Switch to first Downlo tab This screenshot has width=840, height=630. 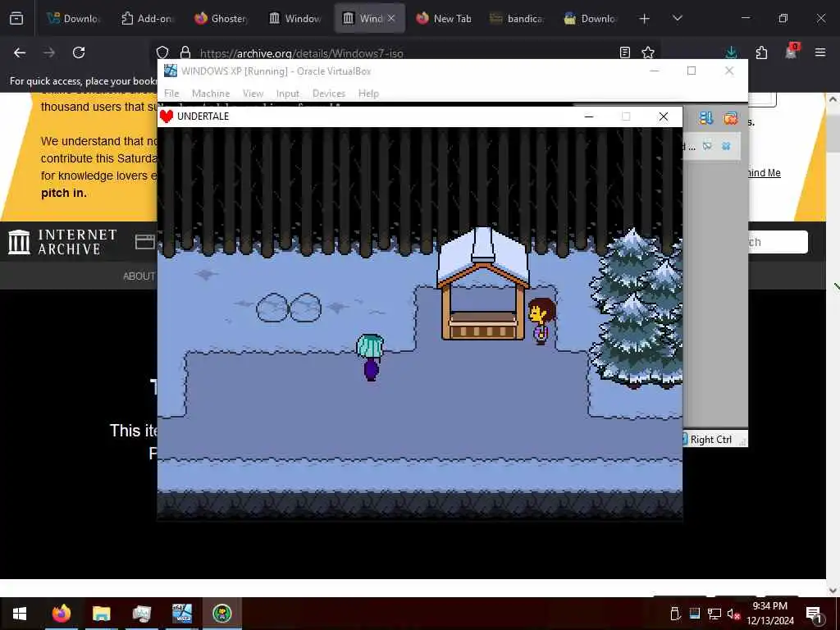[x=72, y=19]
